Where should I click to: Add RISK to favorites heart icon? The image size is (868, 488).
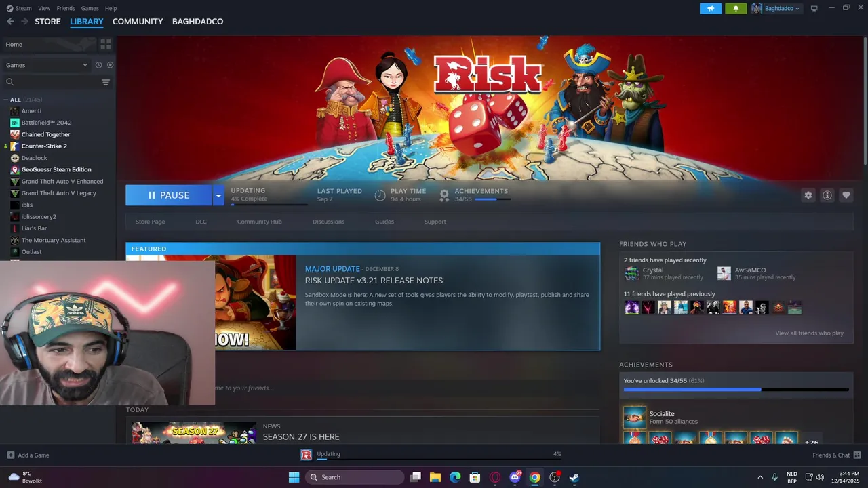pyautogui.click(x=846, y=195)
